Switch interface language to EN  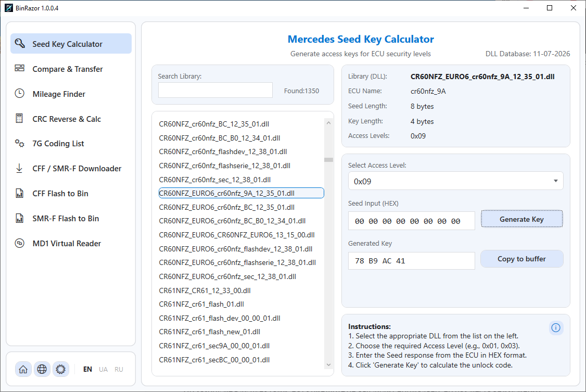[87, 369]
